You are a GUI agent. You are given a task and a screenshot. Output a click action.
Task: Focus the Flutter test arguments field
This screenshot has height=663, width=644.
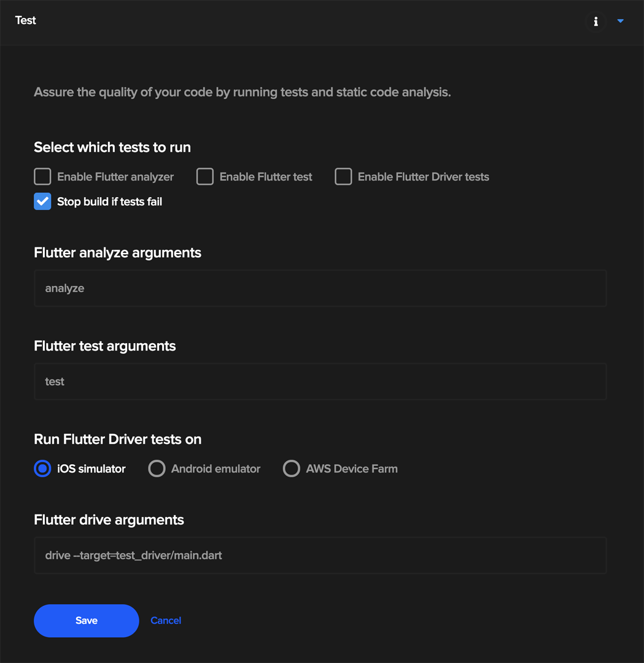tap(320, 381)
